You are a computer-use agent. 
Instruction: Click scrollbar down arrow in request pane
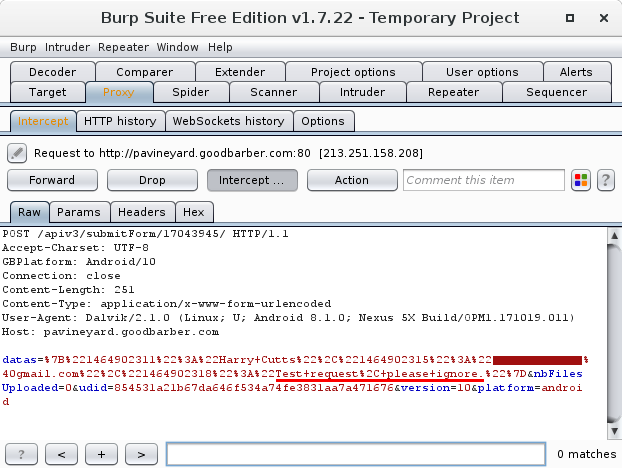(614, 431)
